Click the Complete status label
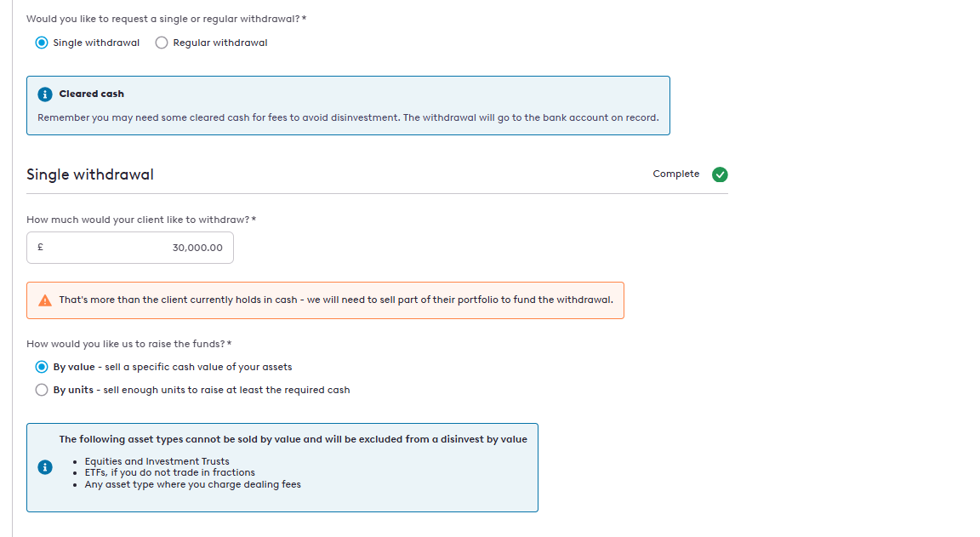Viewport: 980px width, 537px height. coord(675,174)
